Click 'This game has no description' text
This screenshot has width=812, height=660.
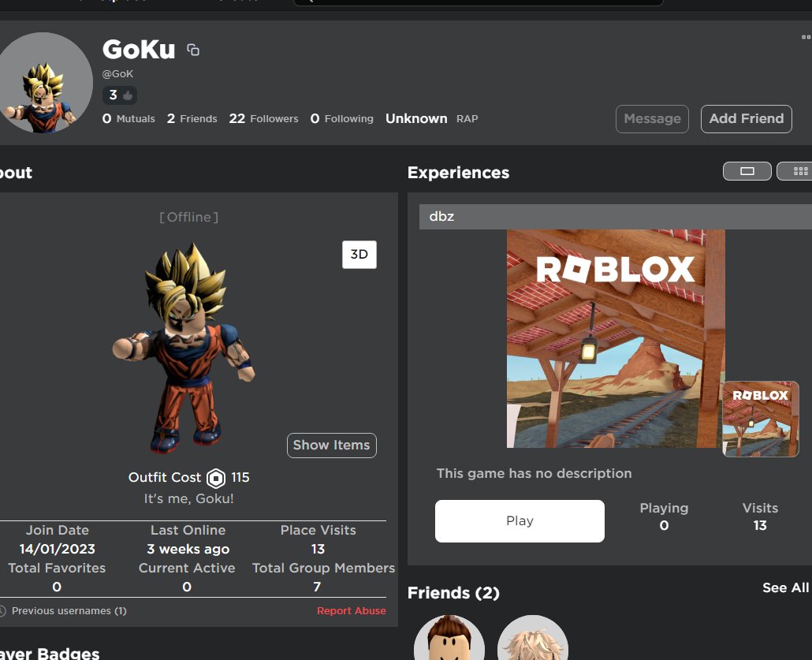[534, 473]
